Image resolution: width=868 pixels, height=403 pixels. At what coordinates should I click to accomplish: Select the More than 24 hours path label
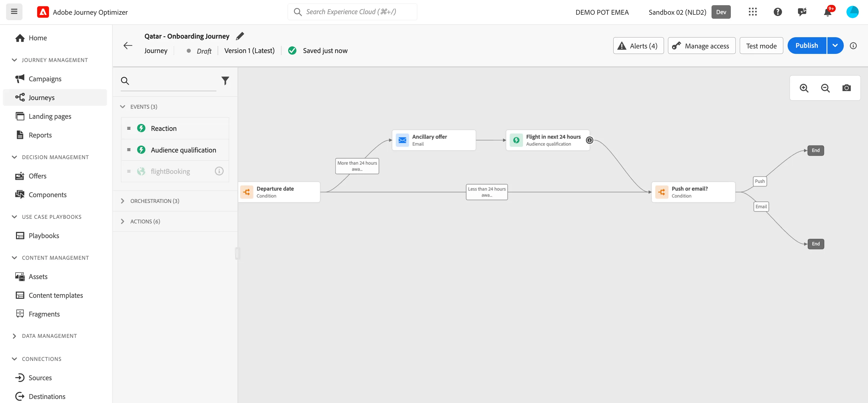coord(357,166)
